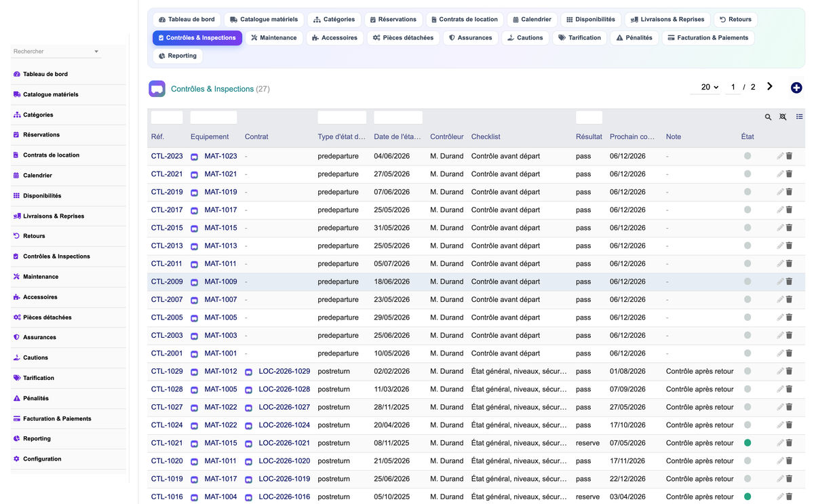Click the Equipement column filter field
The height and width of the screenshot is (504, 814).
pos(214,117)
